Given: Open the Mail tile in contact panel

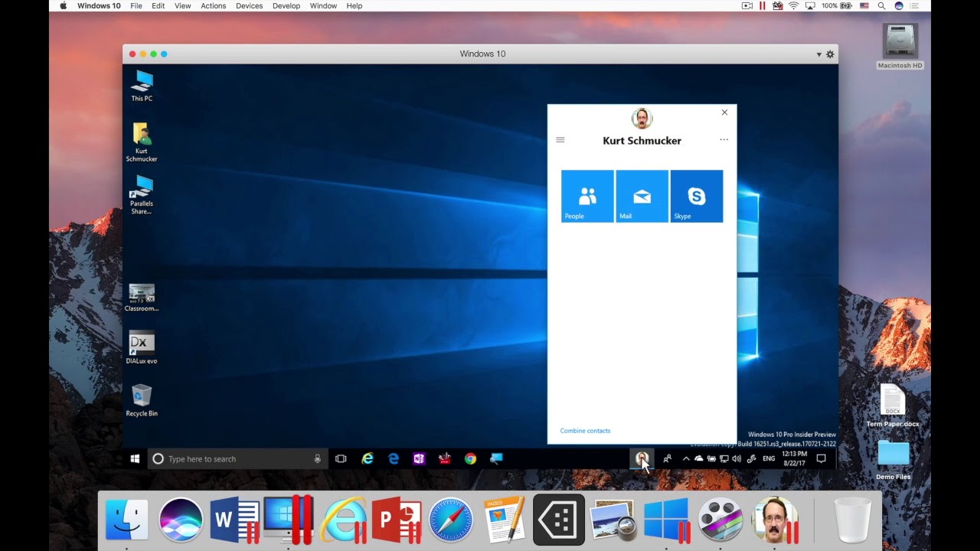Looking at the screenshot, I should point(642,196).
